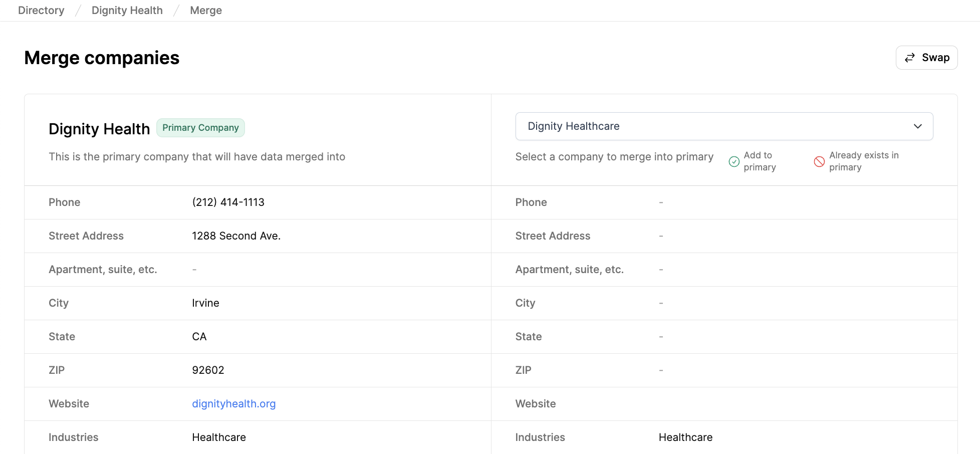Click Already exists in primary legend text

point(864,161)
